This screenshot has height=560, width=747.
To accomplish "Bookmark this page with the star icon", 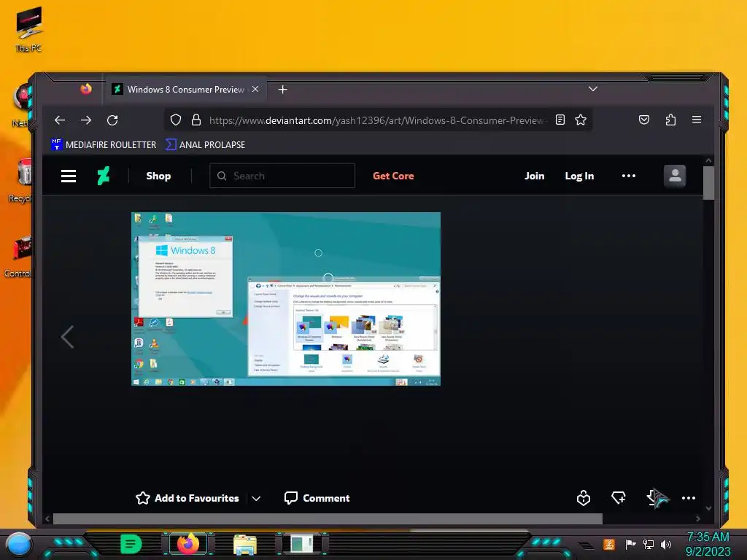I will [580, 120].
